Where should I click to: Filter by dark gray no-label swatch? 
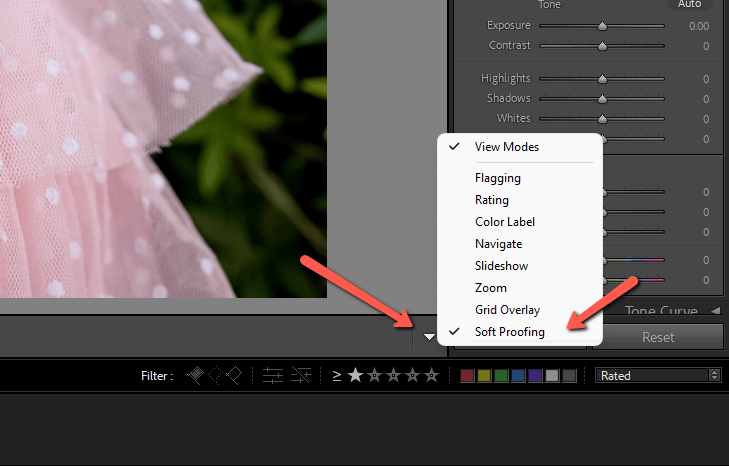569,376
